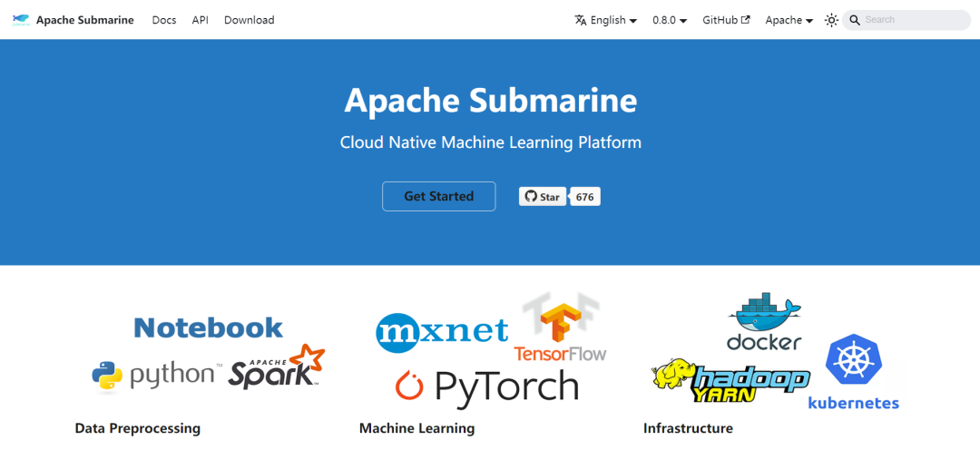The height and width of the screenshot is (450, 980).
Task: Click the GitHub Star button
Action: click(543, 197)
